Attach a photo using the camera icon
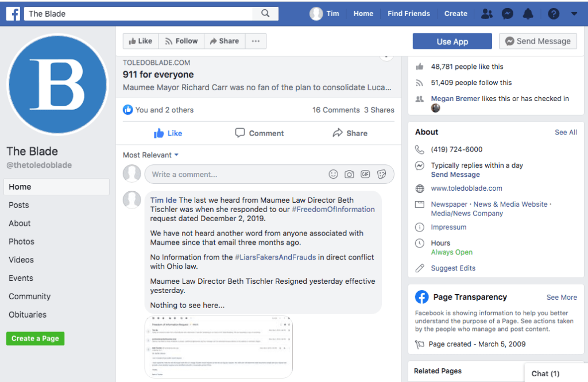588x382 pixels. (349, 174)
